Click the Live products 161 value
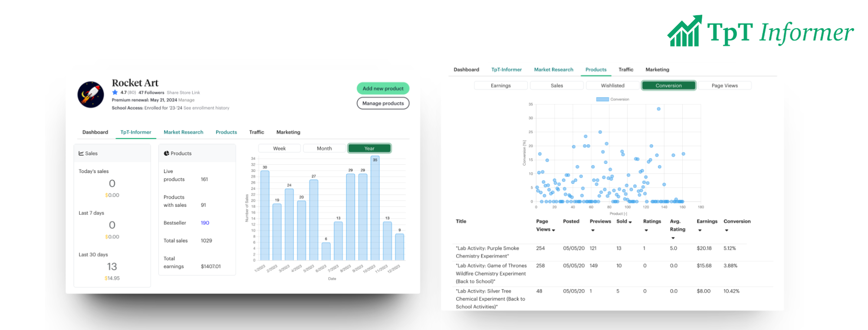Screen dimensions: 868x330 pyautogui.click(x=204, y=179)
